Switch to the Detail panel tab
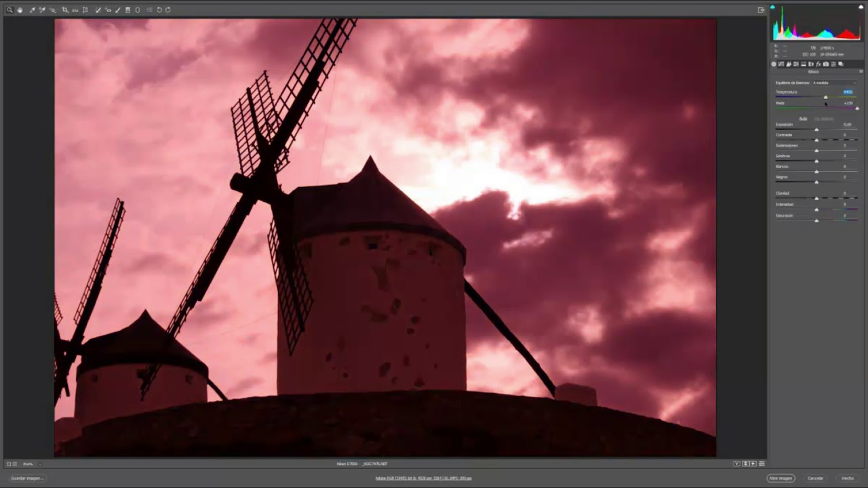 [x=789, y=64]
